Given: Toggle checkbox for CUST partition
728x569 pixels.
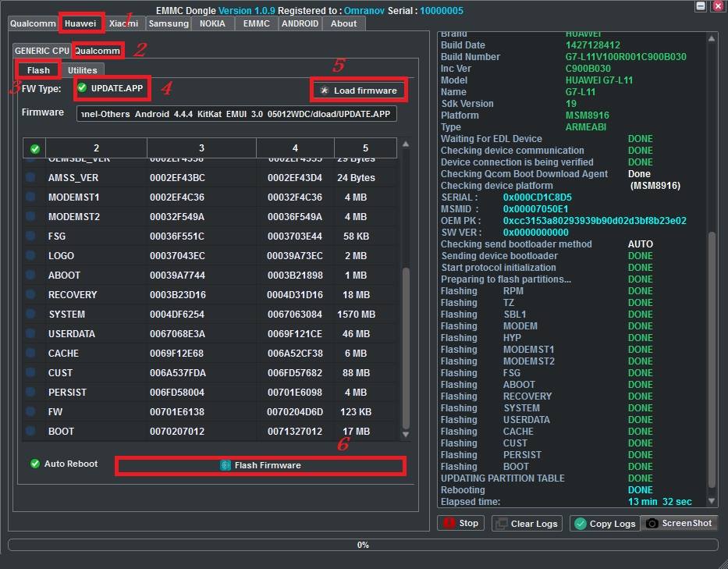Looking at the screenshot, I should tap(30, 372).
